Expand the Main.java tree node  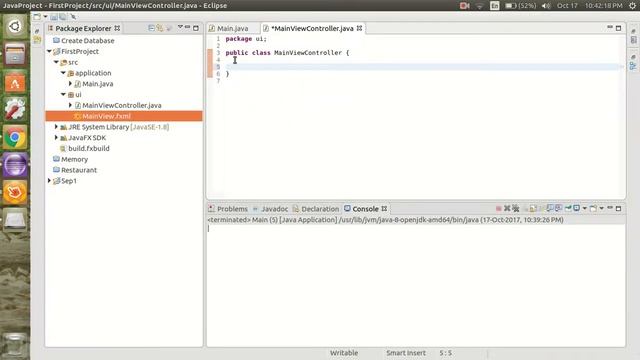(x=70, y=84)
